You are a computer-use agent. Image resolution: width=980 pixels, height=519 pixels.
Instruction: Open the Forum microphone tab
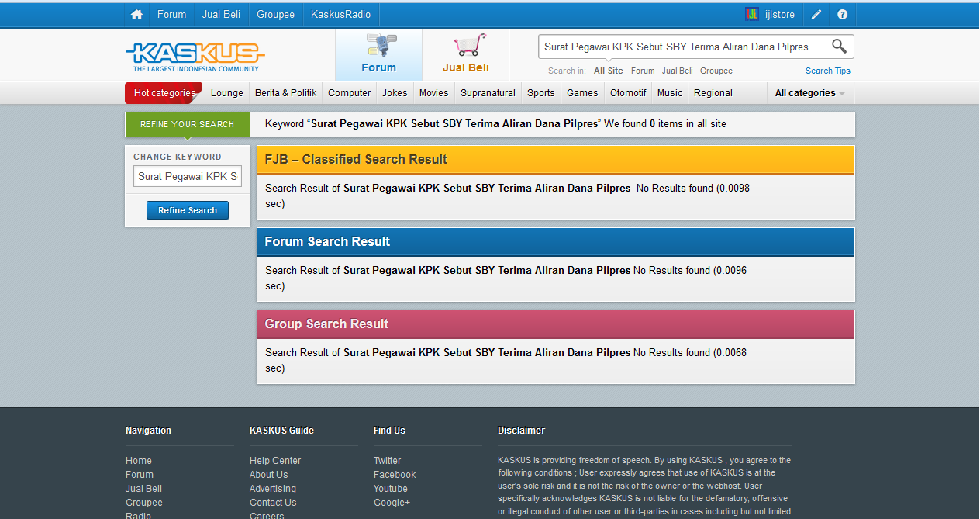[378, 54]
